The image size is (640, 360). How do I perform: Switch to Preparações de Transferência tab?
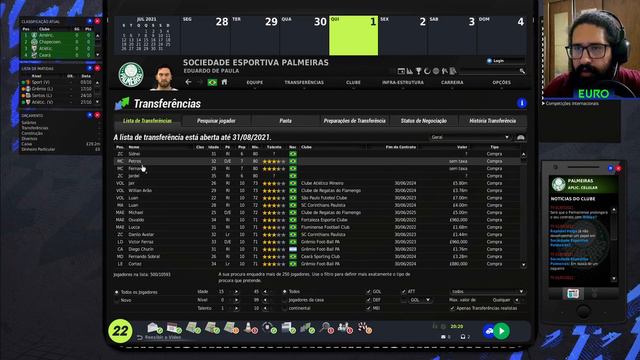[x=354, y=121]
